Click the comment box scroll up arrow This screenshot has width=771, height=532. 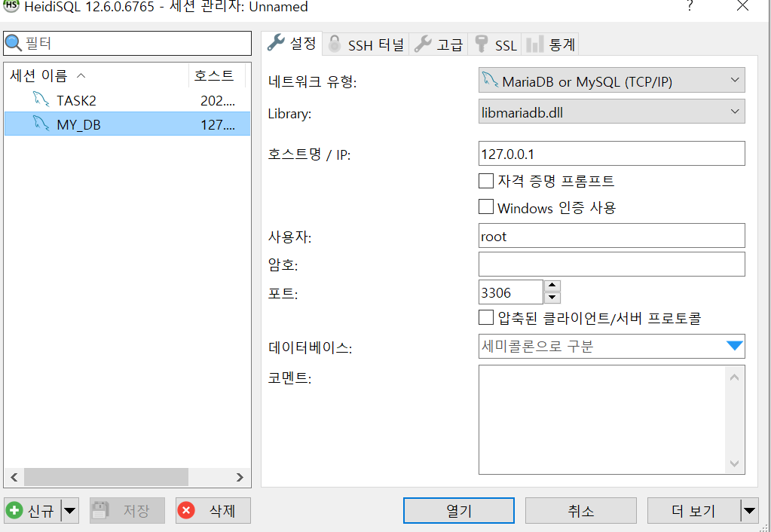(x=734, y=377)
